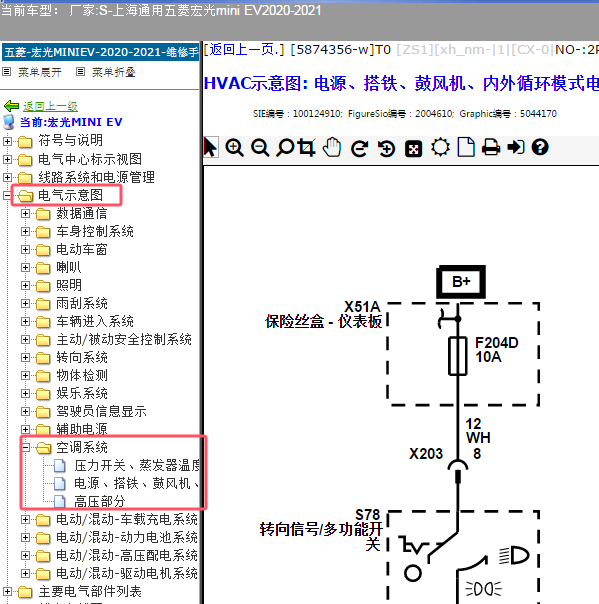The image size is (599, 604).
Task: Expand the 电动车窗 tree node
Action: coord(25,249)
